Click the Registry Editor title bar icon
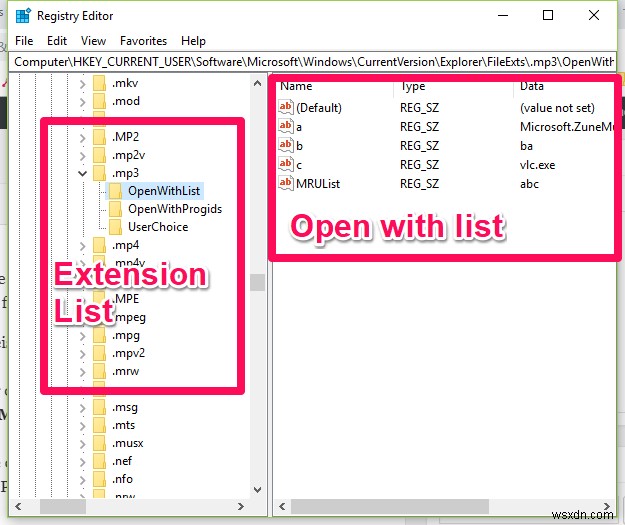The image size is (625, 525). pyautogui.click(x=23, y=16)
